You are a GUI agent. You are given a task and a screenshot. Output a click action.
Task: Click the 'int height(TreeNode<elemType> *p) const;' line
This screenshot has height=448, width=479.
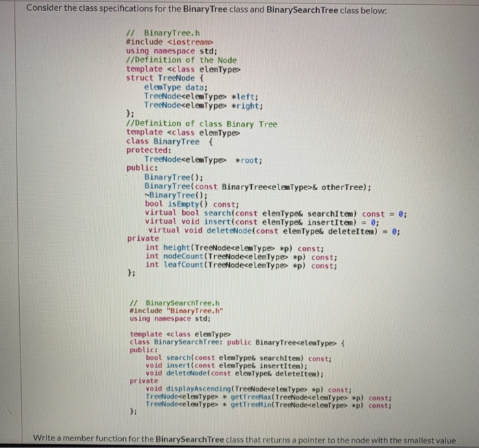point(235,248)
